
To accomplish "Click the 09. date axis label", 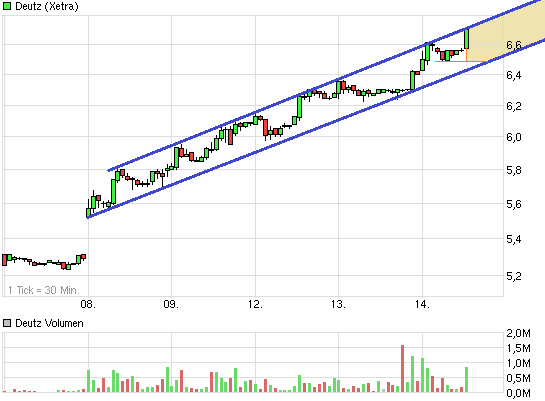I will coord(171,304).
